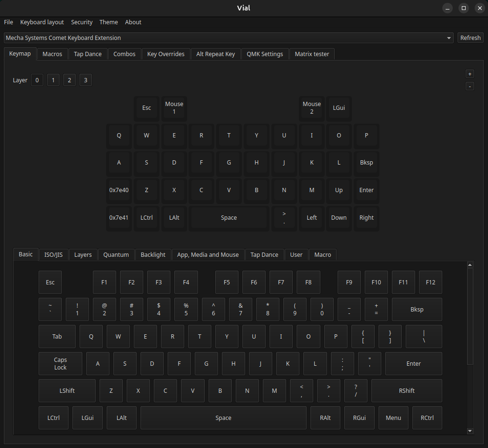This screenshot has height=448, width=488.
Task: Open the App, Media and Mouse keycode tab
Action: pos(208,255)
